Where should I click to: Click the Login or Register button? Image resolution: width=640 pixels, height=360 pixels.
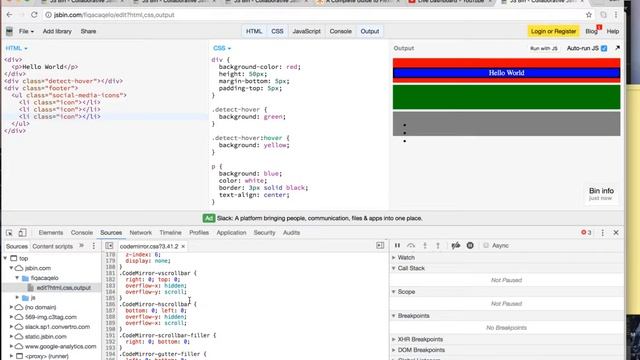[553, 31]
